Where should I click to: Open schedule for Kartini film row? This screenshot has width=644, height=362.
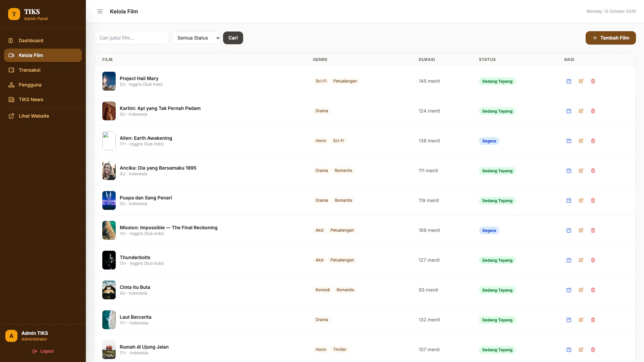click(569, 111)
